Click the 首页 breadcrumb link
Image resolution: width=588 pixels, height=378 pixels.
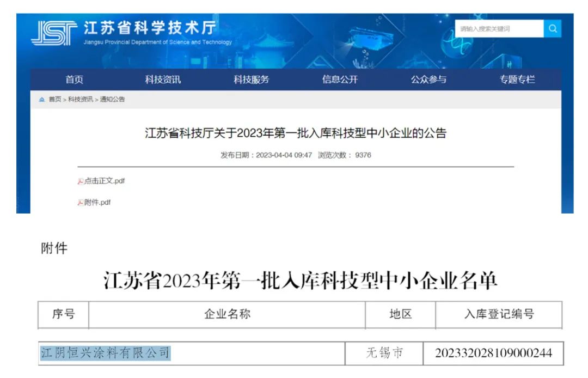55,100
